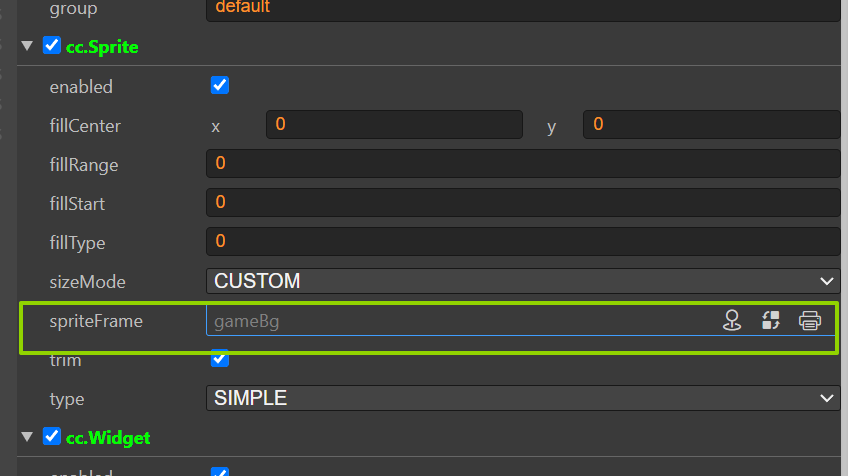The image size is (848, 476).
Task: Open the sizeMode CUSTOM dropdown
Action: click(x=523, y=281)
